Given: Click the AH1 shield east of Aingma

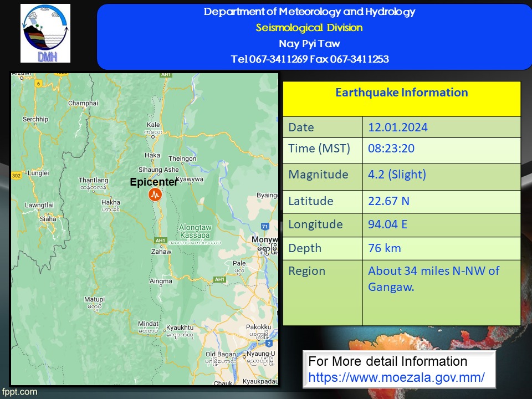Looking at the screenshot, I should click(x=220, y=279).
